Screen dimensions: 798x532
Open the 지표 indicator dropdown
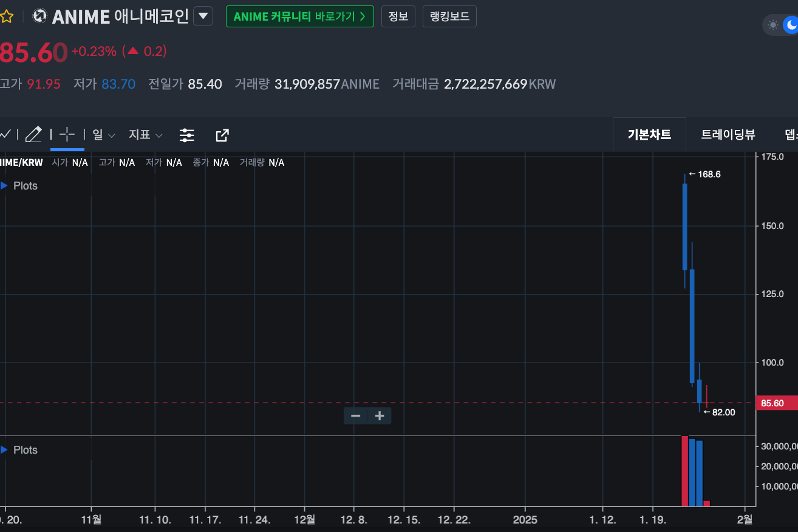pyautogui.click(x=145, y=135)
